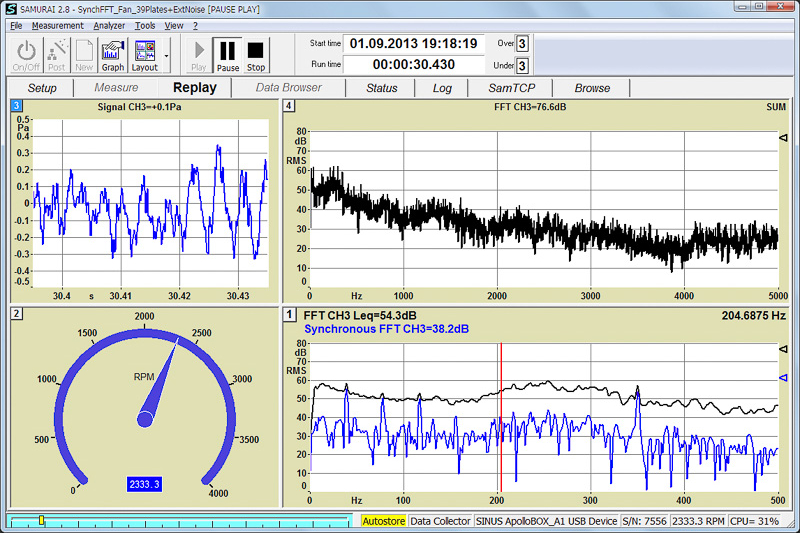Open the Layout tool
This screenshot has height=533, width=800.
click(x=144, y=54)
